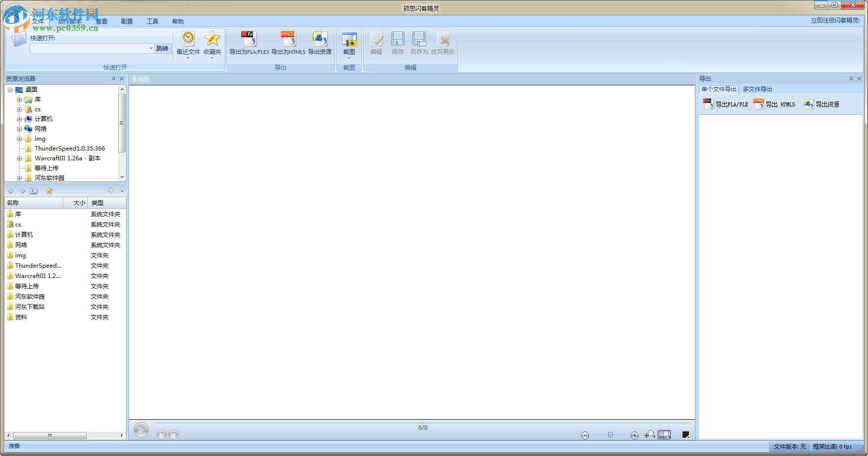Image resolution: width=868 pixels, height=456 pixels.
Task: Click 导出 HTML5 in the export panel
Action: pos(775,104)
